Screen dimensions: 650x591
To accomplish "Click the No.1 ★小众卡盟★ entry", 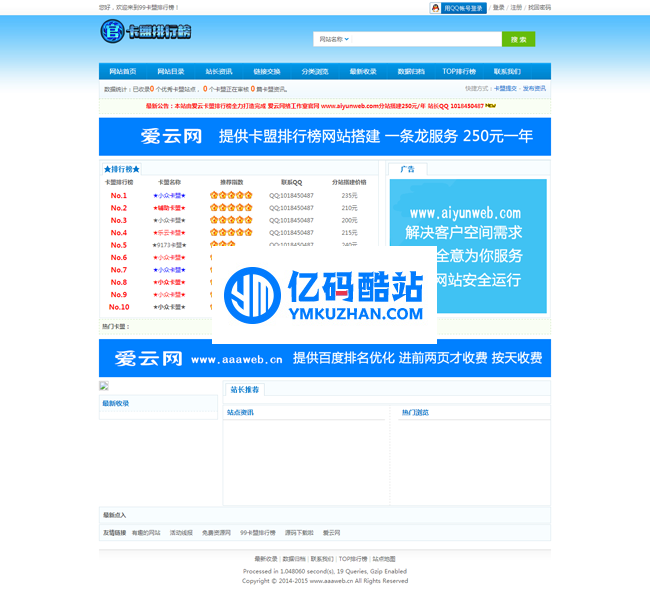I will click(170, 195).
